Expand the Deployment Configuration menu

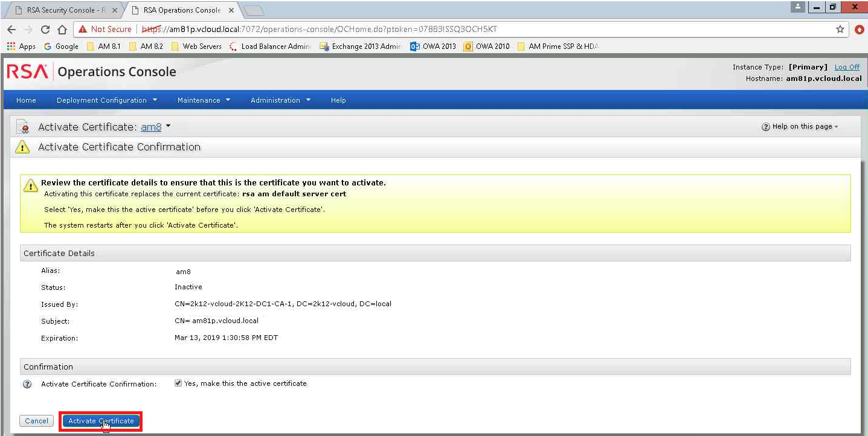[106, 100]
